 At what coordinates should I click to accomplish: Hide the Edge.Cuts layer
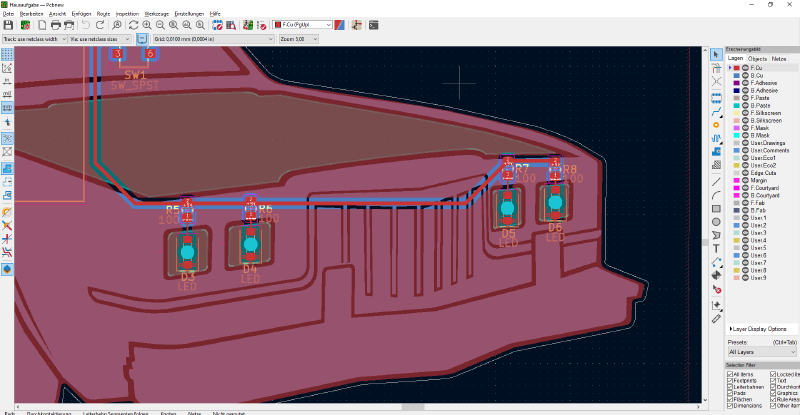[745, 173]
